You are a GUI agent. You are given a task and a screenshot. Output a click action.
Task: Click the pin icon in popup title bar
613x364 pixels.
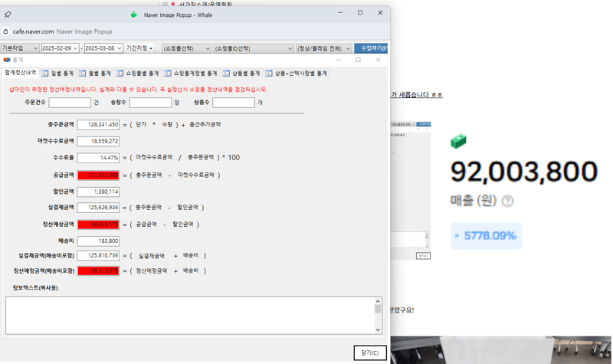coord(8,15)
